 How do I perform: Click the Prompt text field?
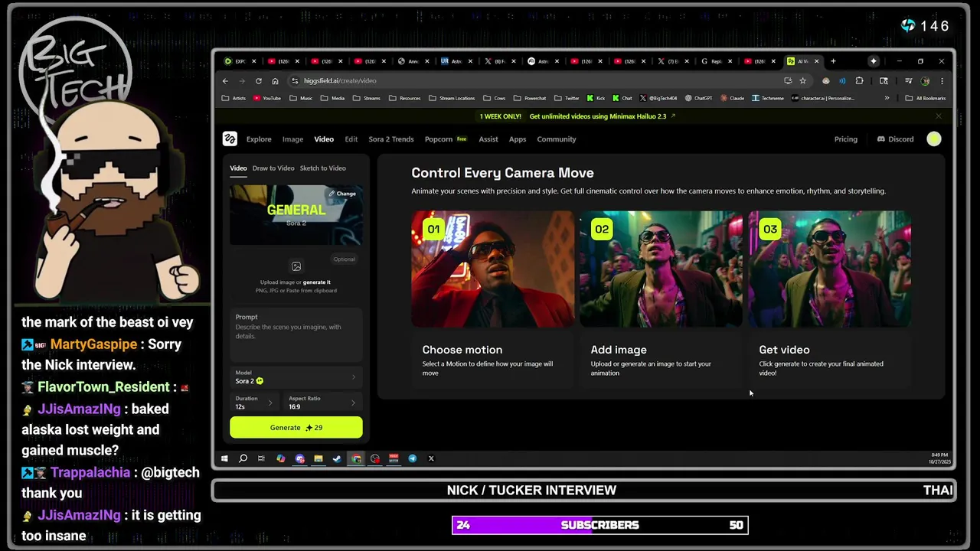pyautogui.click(x=296, y=337)
